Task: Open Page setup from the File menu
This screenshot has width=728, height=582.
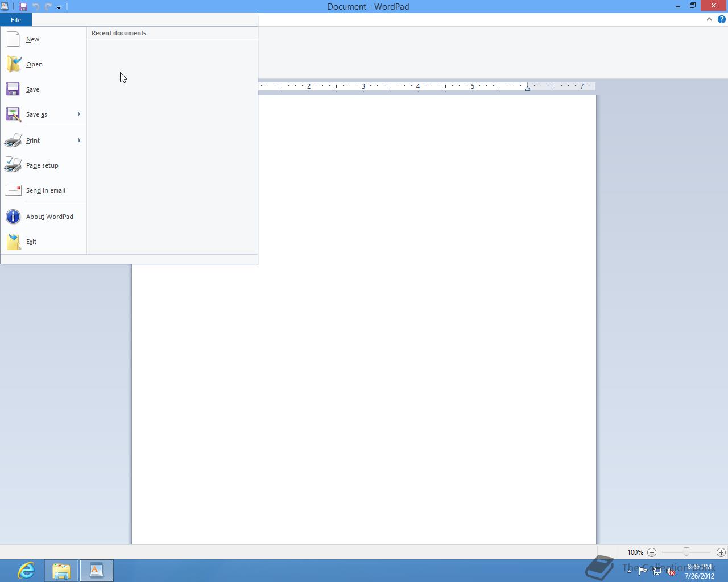Action: [x=43, y=165]
